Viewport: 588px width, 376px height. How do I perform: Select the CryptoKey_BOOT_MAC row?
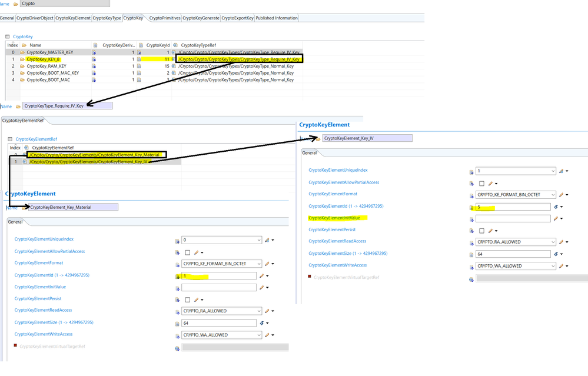tap(154, 80)
